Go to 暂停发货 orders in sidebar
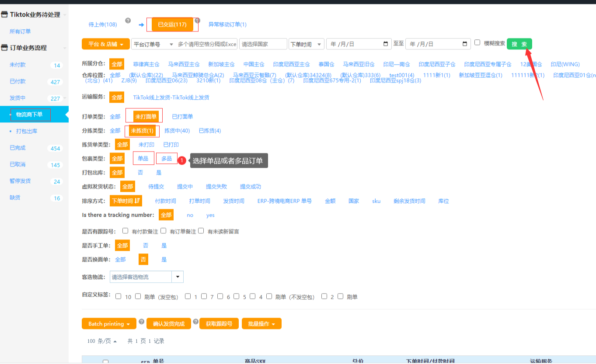The width and height of the screenshot is (596, 364). click(20, 181)
